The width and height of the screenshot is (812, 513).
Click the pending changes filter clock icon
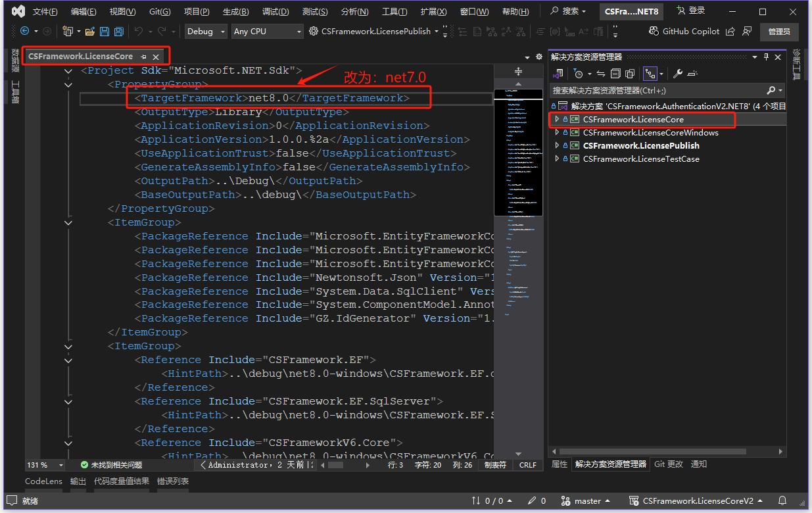pyautogui.click(x=579, y=74)
